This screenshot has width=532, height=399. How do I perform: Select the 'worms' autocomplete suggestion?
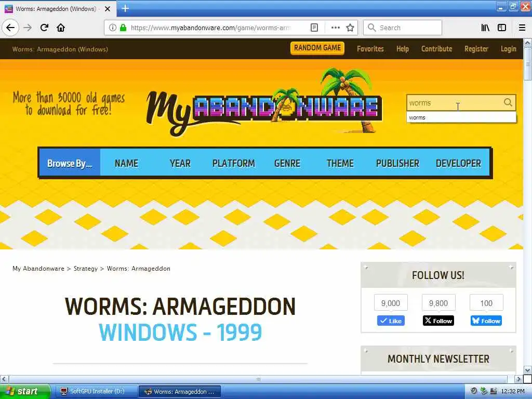click(x=461, y=117)
